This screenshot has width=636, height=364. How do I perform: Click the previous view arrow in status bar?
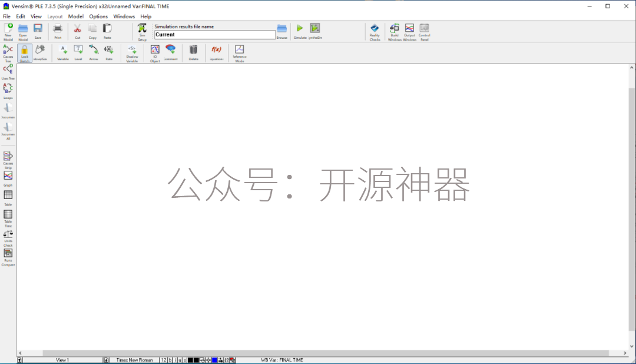click(19, 360)
